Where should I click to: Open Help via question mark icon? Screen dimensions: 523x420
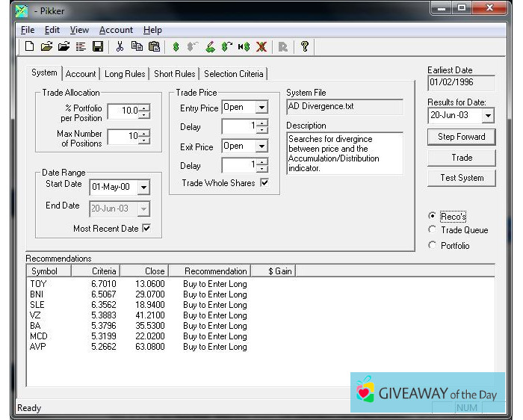tap(305, 46)
